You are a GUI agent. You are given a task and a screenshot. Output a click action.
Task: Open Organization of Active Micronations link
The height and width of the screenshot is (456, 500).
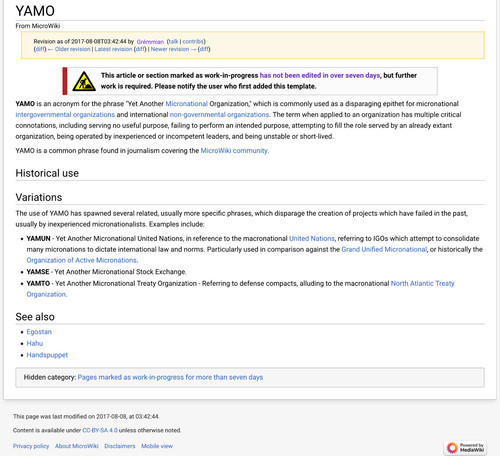[82, 260]
